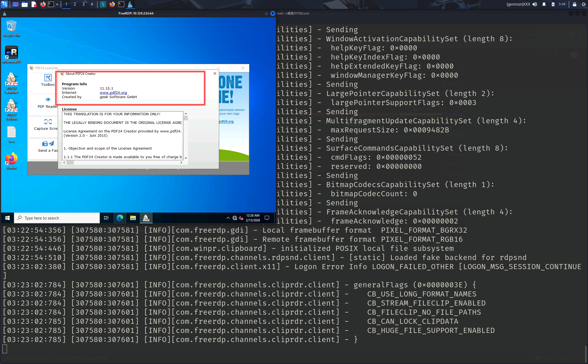Close the PDF24 Launcher window
Screen dimensions: 588x364
tap(243, 68)
